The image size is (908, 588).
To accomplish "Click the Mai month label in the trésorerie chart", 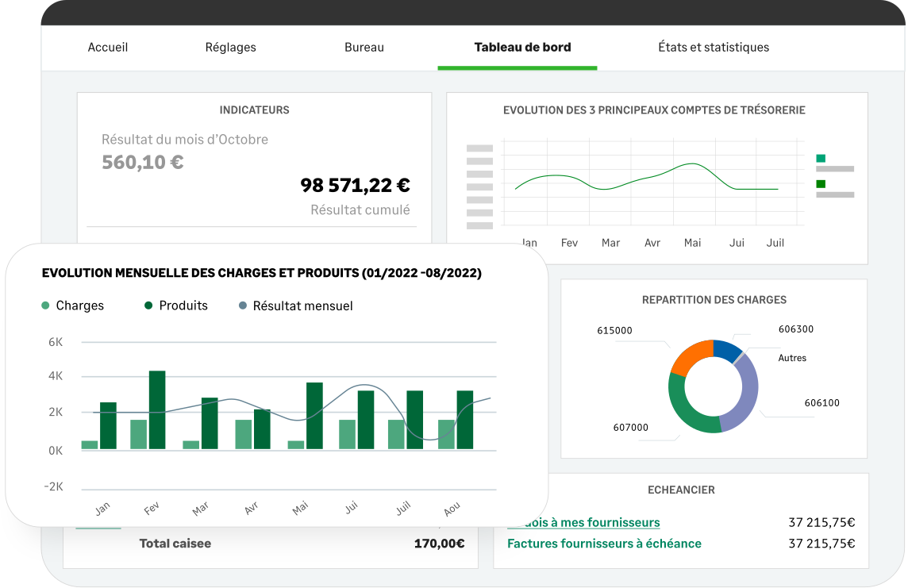I will (x=693, y=243).
